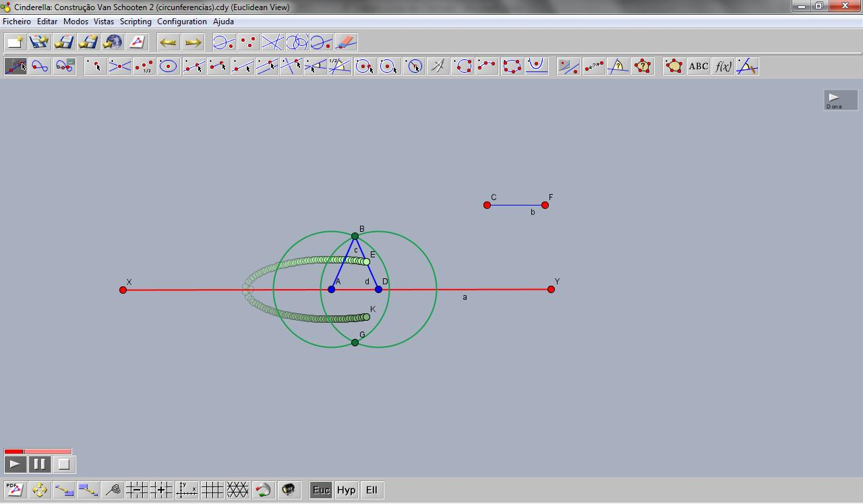
Task: Click red point Y on the line
Action: [551, 289]
